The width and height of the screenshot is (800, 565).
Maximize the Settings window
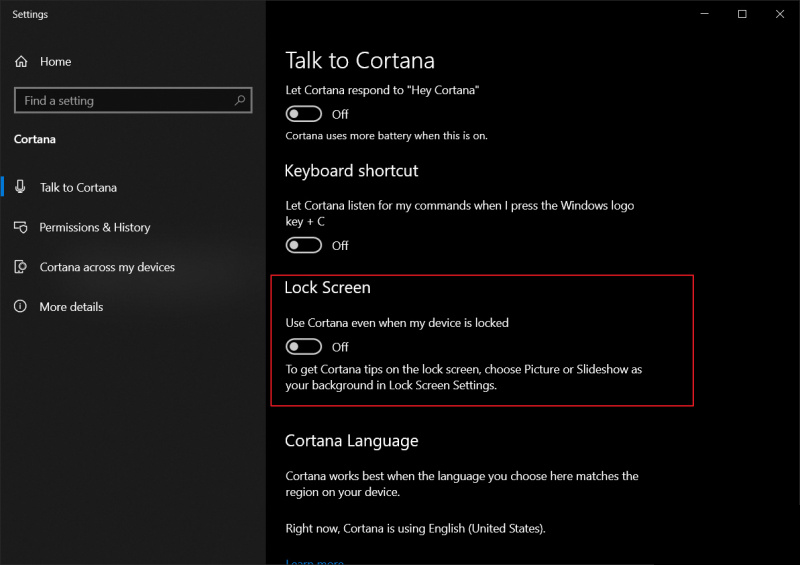pos(742,14)
